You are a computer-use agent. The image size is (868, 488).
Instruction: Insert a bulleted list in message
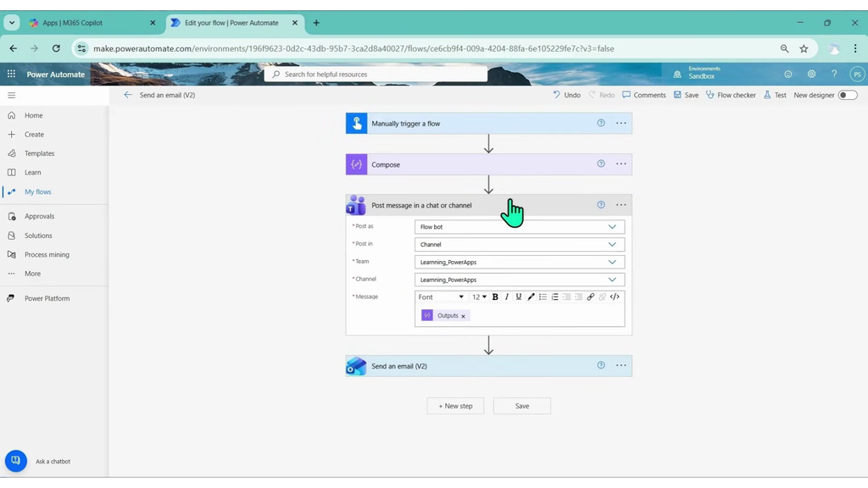pyautogui.click(x=543, y=297)
